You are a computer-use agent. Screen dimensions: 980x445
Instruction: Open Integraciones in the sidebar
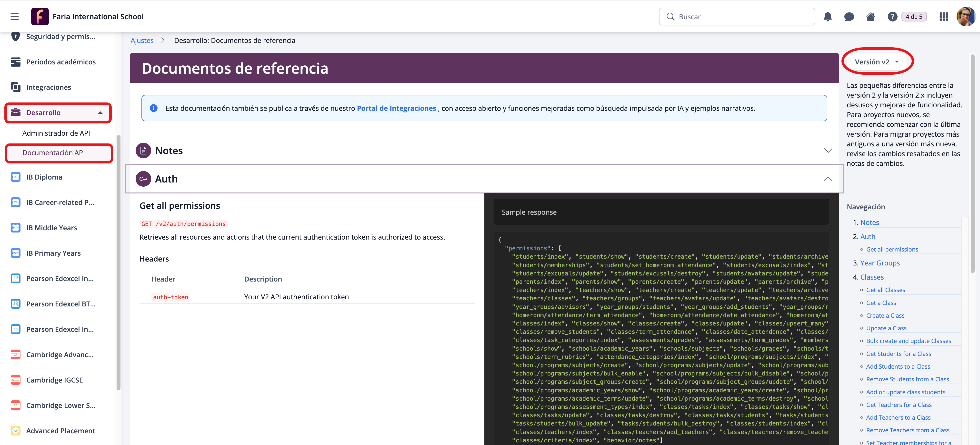pos(48,87)
